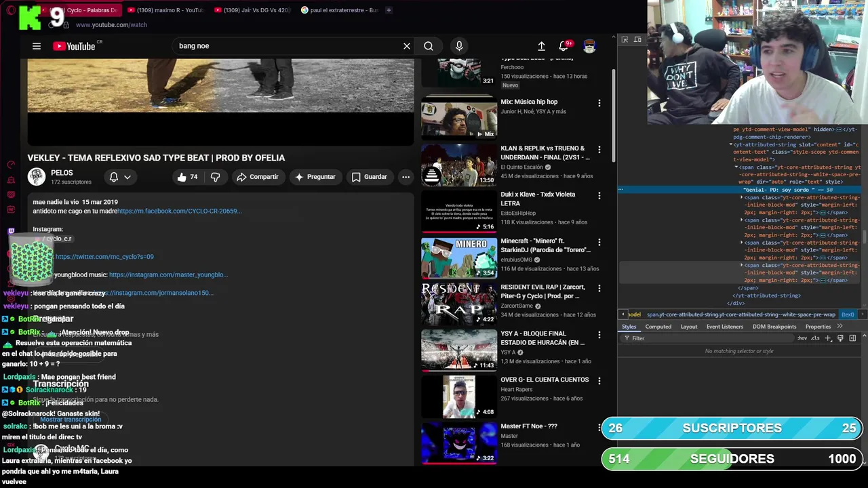
Task: Select the span.yt-core-attributed-string breadcrumb
Action: [741, 314]
